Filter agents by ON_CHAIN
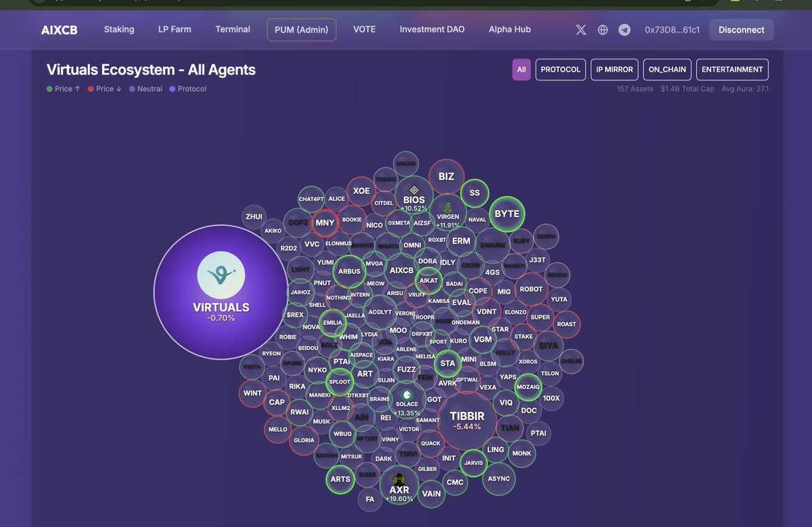The height and width of the screenshot is (527, 812). (x=667, y=70)
